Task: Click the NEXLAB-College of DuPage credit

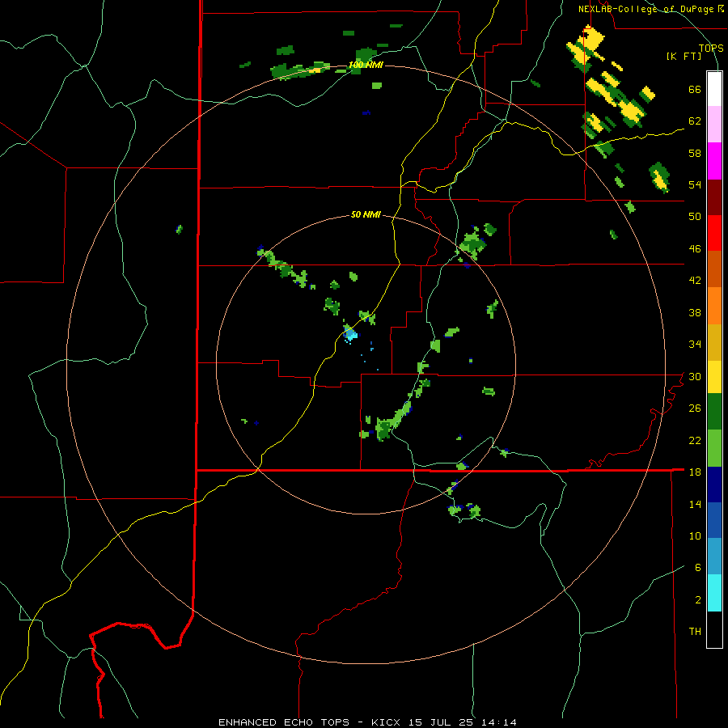Action: pos(651,9)
